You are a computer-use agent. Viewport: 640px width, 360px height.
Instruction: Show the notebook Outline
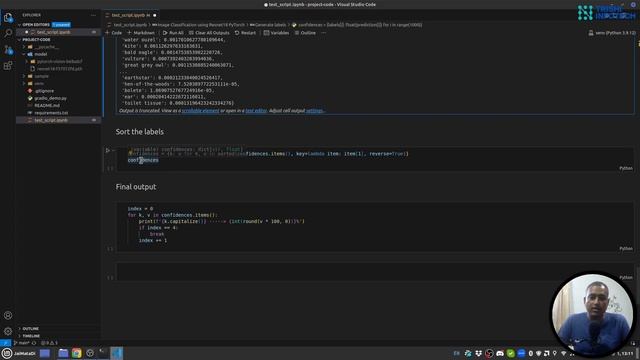pyautogui.click(x=305, y=33)
